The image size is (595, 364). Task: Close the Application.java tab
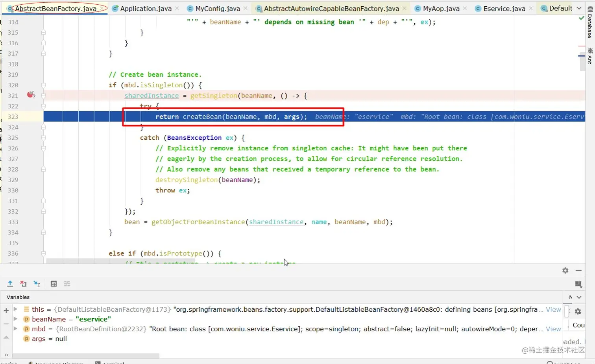click(x=177, y=8)
